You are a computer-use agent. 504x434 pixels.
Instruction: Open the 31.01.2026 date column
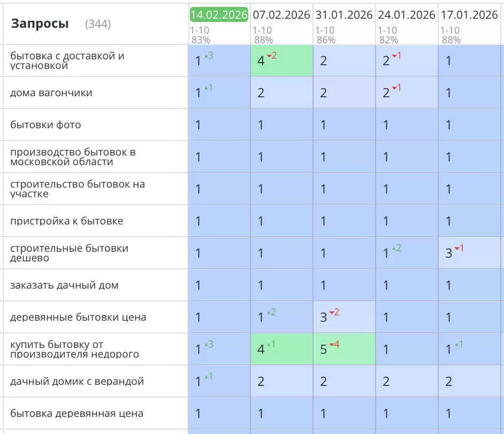coord(344,14)
